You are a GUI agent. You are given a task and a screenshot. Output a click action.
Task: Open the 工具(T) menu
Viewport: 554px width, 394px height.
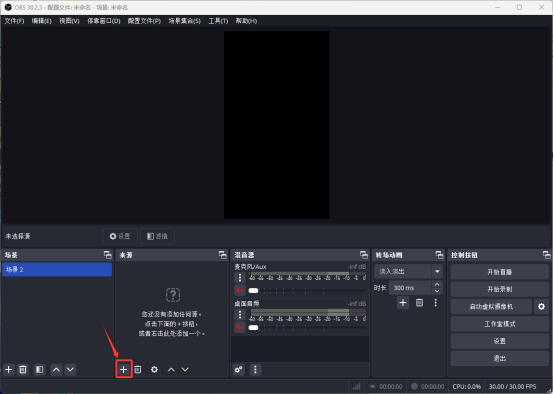coord(218,21)
